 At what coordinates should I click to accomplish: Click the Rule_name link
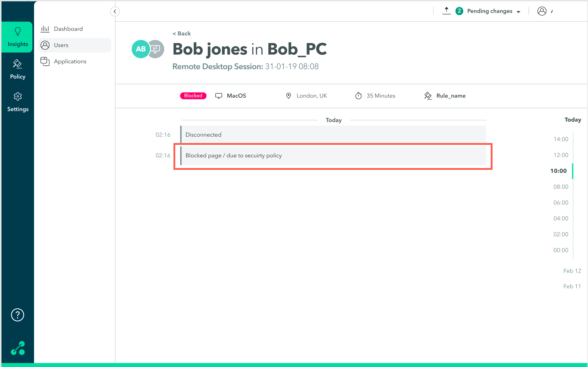pos(451,96)
